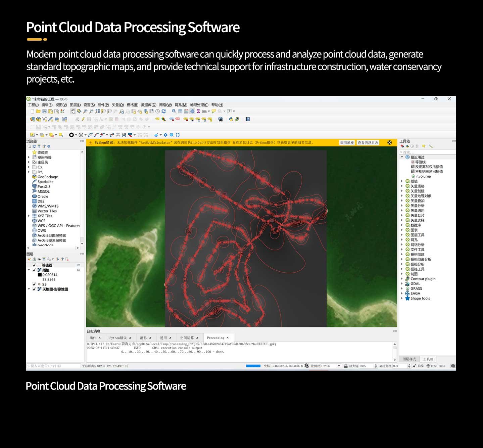
Task: Click the Refresh map icon in toolbar
Action: coord(163,111)
